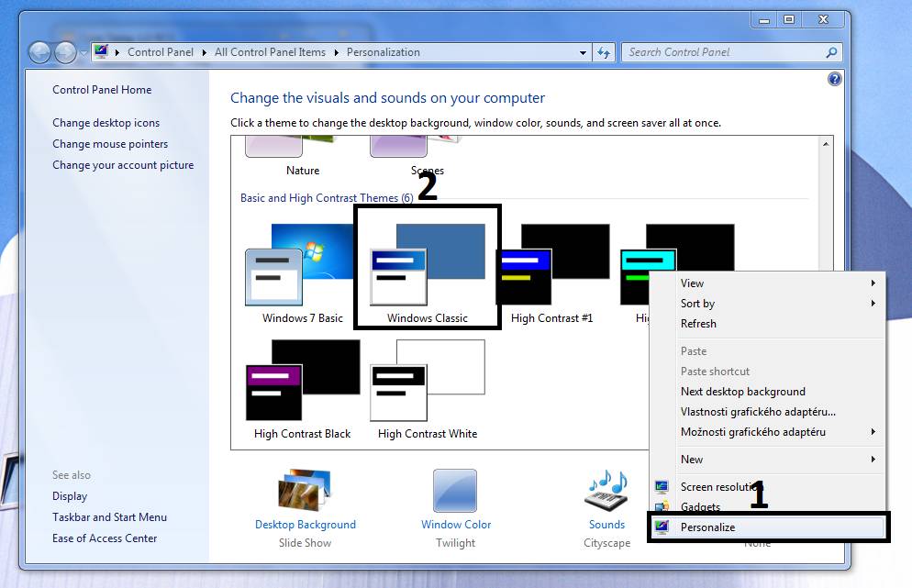
Task: Expand Možnosti grafického adaptéru submenu
Action: click(x=767, y=432)
